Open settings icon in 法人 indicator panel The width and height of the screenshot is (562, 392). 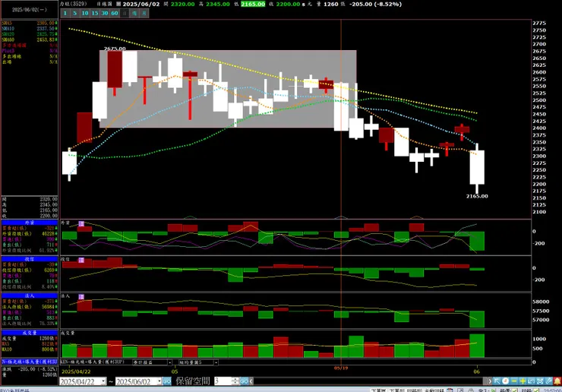[81, 297]
